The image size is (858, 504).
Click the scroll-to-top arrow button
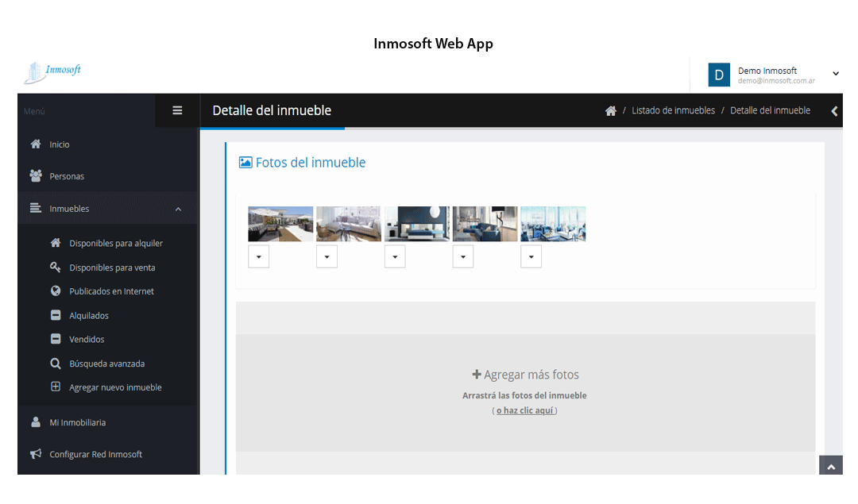point(831,466)
